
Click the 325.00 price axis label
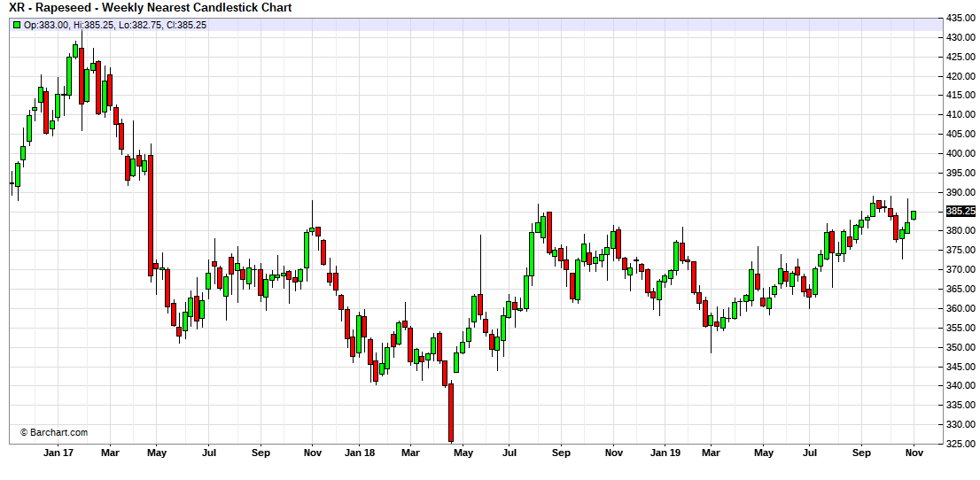(961, 444)
